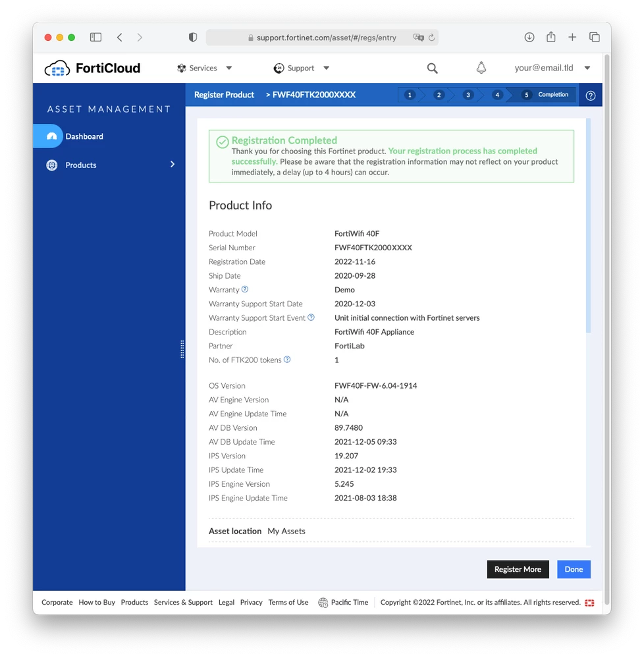Open the FortiCloud search magnifier

(x=432, y=68)
